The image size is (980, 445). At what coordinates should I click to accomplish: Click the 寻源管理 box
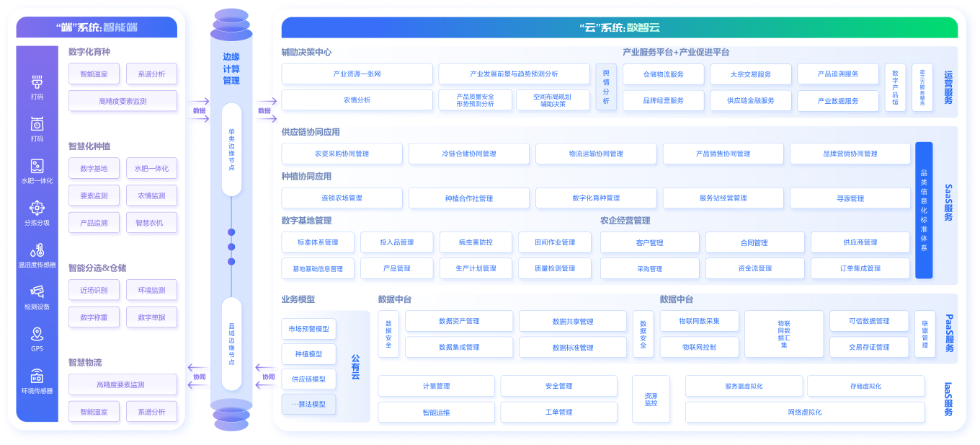point(850,198)
